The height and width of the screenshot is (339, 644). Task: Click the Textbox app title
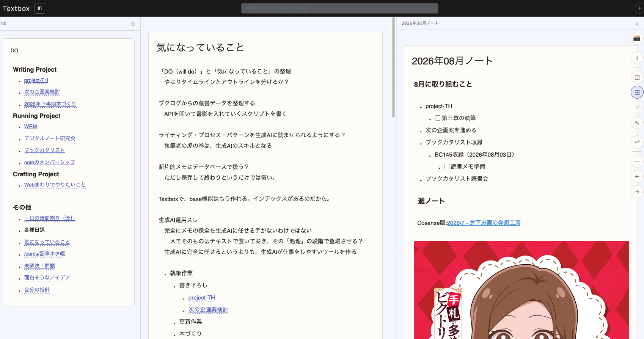(16, 8)
